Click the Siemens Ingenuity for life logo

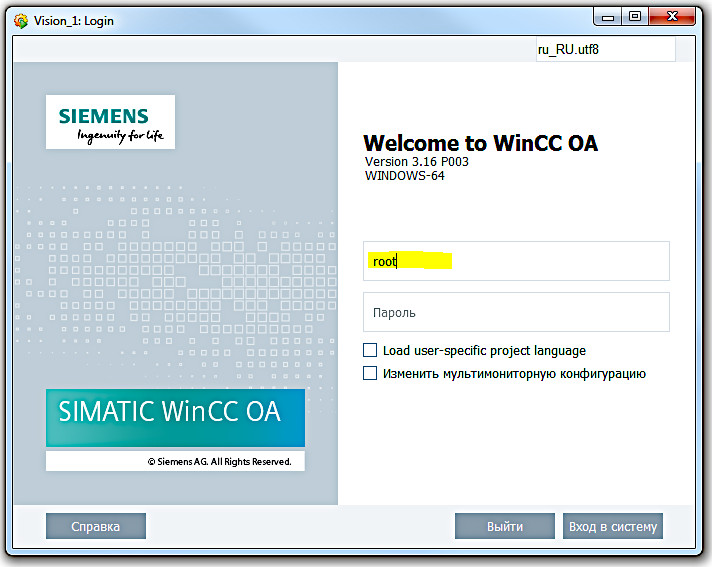click(110, 122)
